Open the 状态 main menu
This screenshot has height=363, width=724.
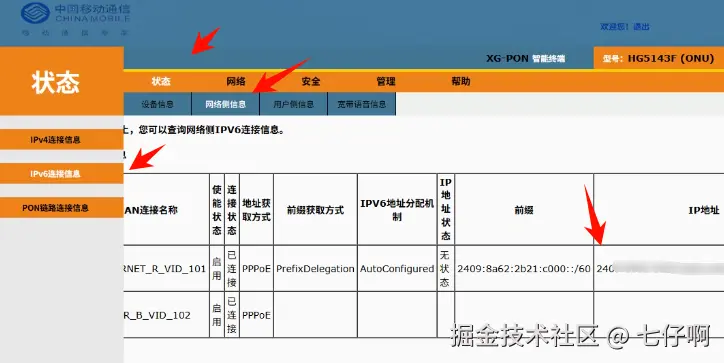tap(161, 81)
